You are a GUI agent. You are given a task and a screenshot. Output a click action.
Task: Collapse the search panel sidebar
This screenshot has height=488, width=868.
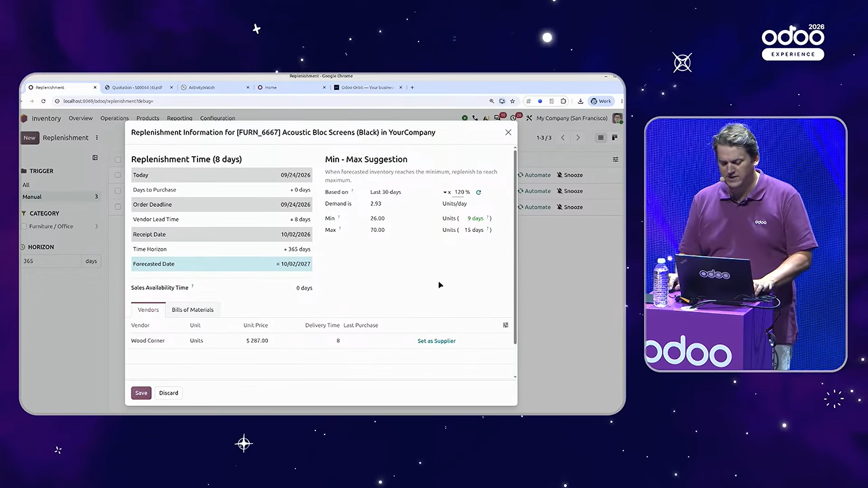pyautogui.click(x=95, y=158)
